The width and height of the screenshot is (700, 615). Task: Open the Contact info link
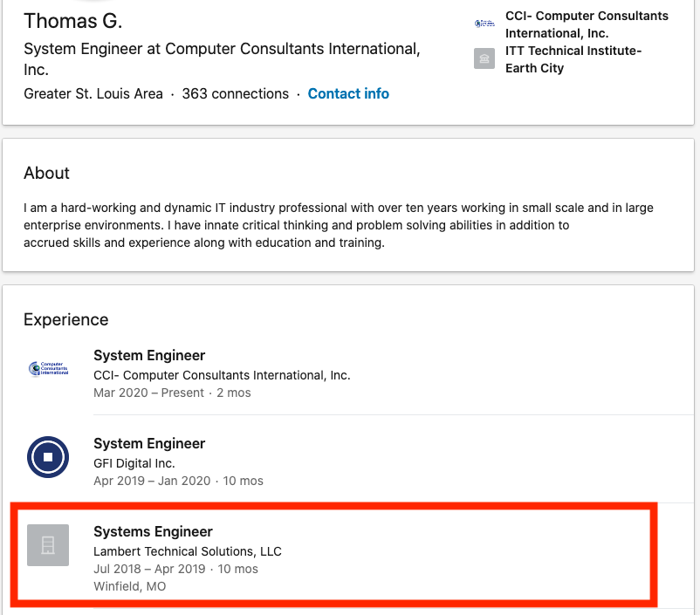click(x=348, y=93)
